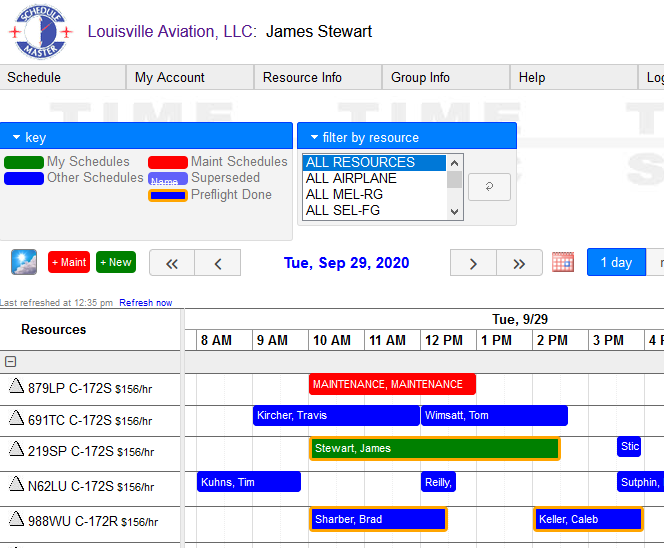
Task: Click the airplane icon beside 988WU
Action: click(17, 518)
